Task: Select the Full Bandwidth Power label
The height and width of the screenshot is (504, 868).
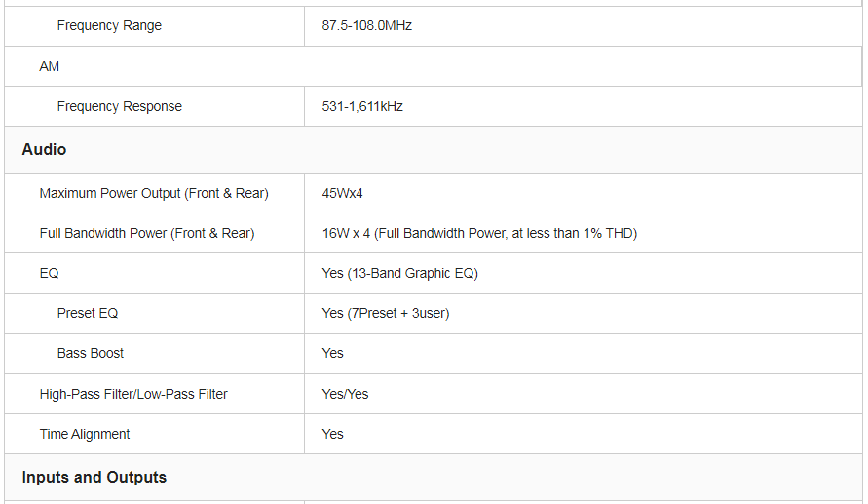Action: pos(147,234)
